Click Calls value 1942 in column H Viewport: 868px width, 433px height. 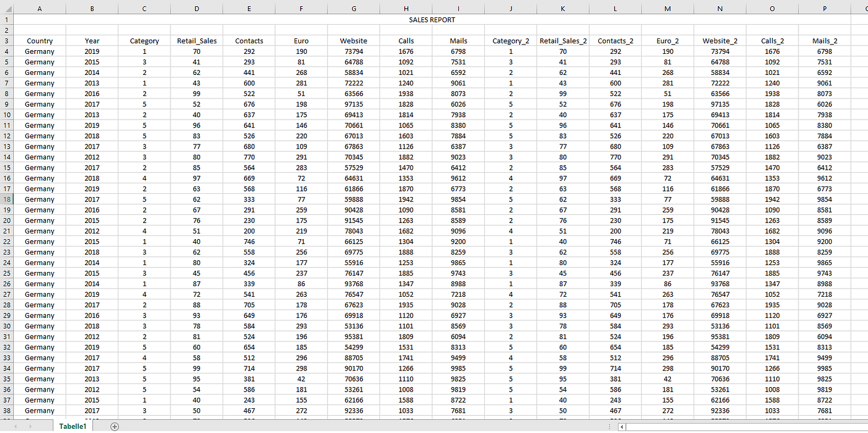tap(406, 199)
